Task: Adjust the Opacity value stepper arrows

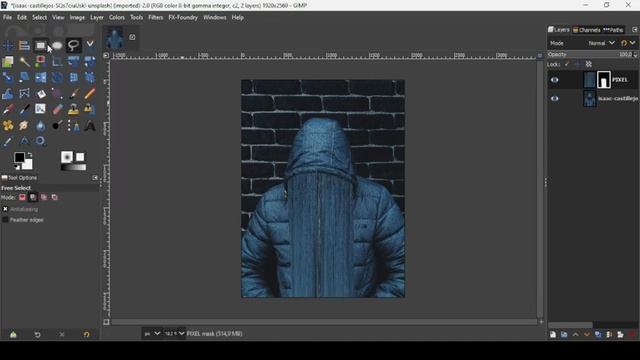Action: (x=635, y=54)
